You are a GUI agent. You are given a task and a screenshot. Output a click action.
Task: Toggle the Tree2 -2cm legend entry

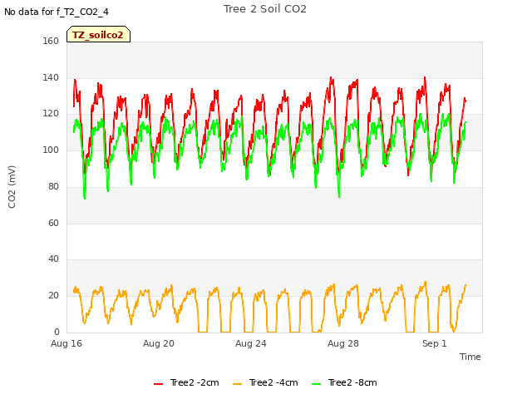coord(186,382)
